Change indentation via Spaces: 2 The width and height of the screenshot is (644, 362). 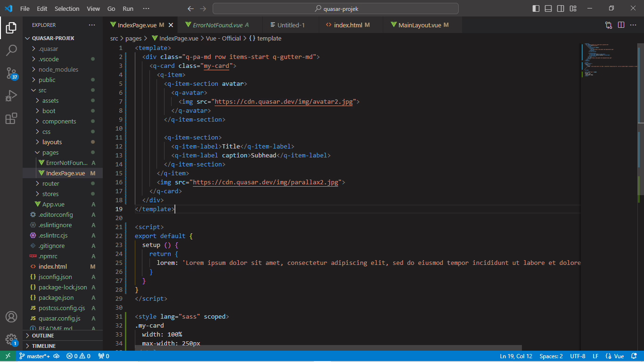point(551,356)
